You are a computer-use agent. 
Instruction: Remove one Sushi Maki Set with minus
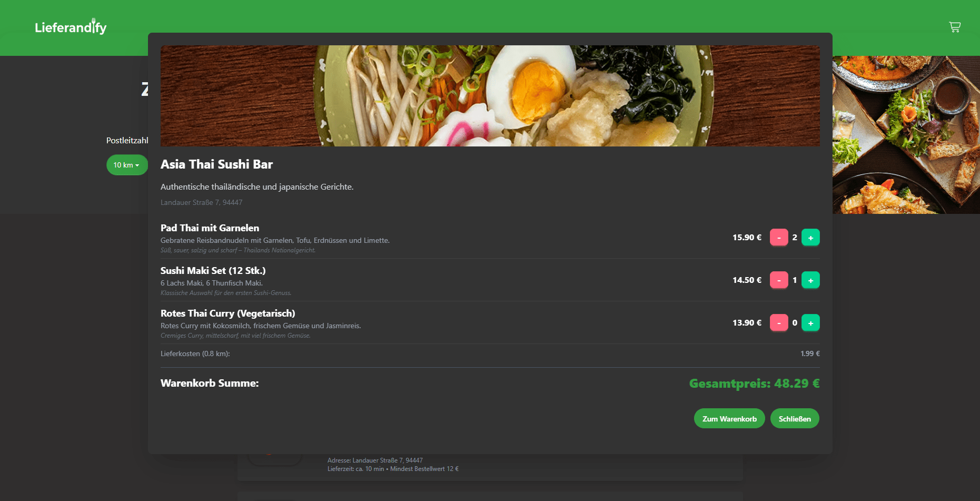click(778, 280)
